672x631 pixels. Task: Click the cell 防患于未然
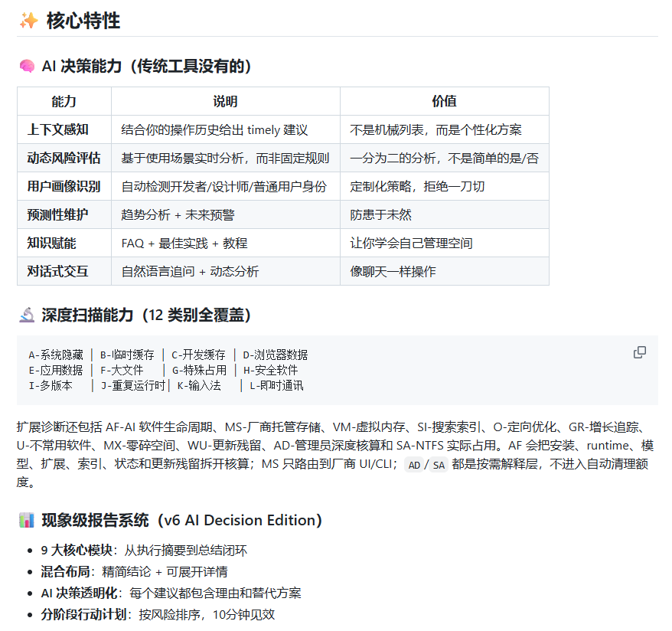point(445,214)
